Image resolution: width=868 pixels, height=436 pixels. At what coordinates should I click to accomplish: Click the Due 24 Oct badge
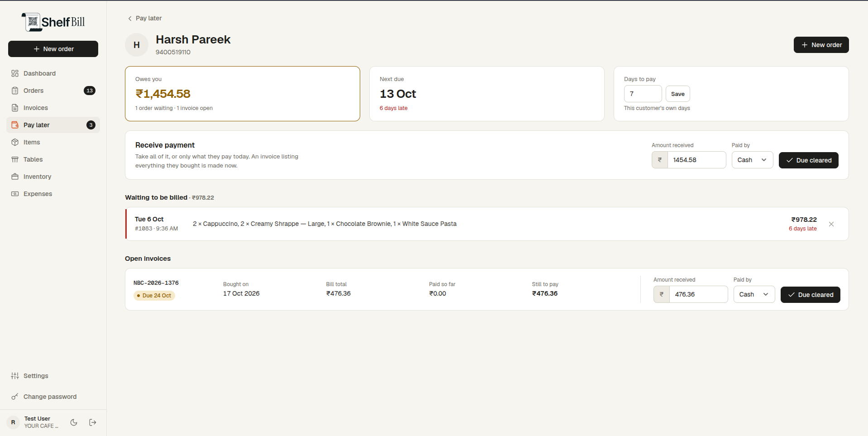[154, 296]
